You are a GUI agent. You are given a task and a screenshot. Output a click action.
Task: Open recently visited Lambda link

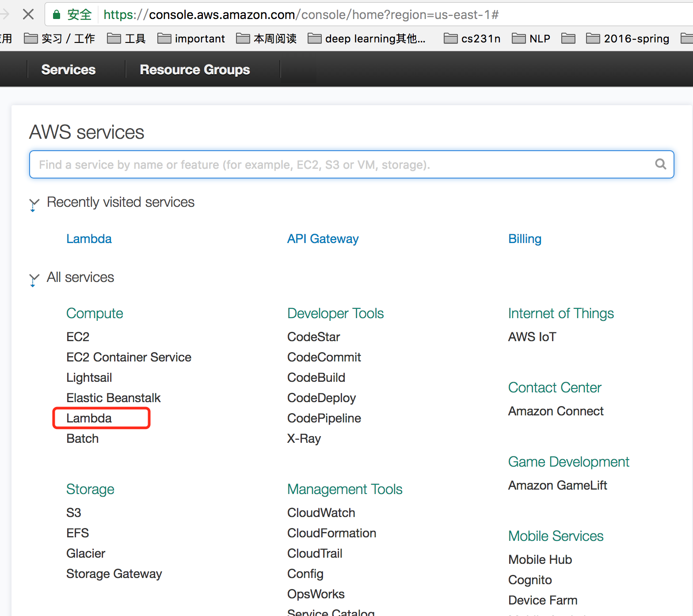tap(89, 239)
